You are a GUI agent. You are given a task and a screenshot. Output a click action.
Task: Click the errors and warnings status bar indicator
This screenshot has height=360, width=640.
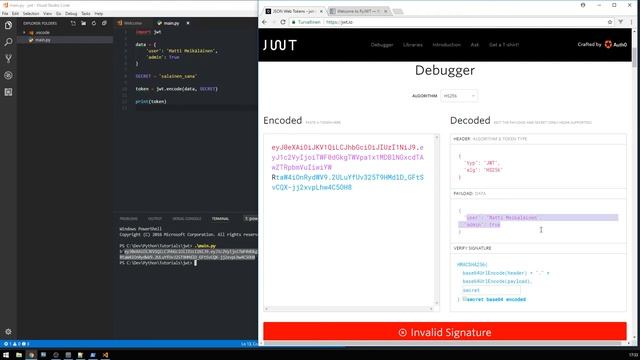[16, 344]
